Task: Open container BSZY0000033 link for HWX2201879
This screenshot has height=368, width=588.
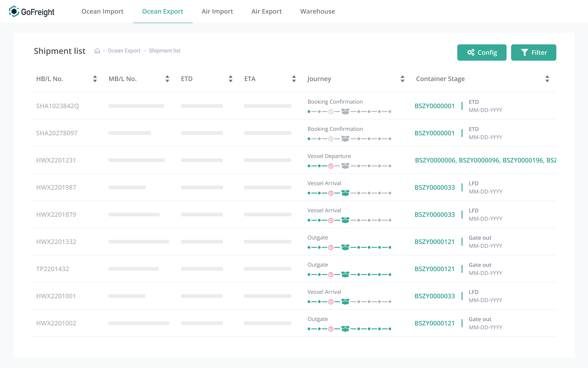Action: (x=435, y=215)
